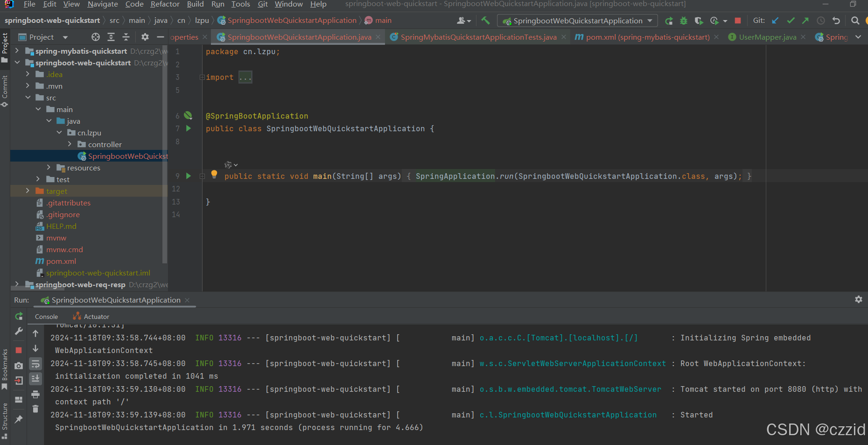Push changes with green arrow icon
This screenshot has height=445, width=868.
pos(805,21)
